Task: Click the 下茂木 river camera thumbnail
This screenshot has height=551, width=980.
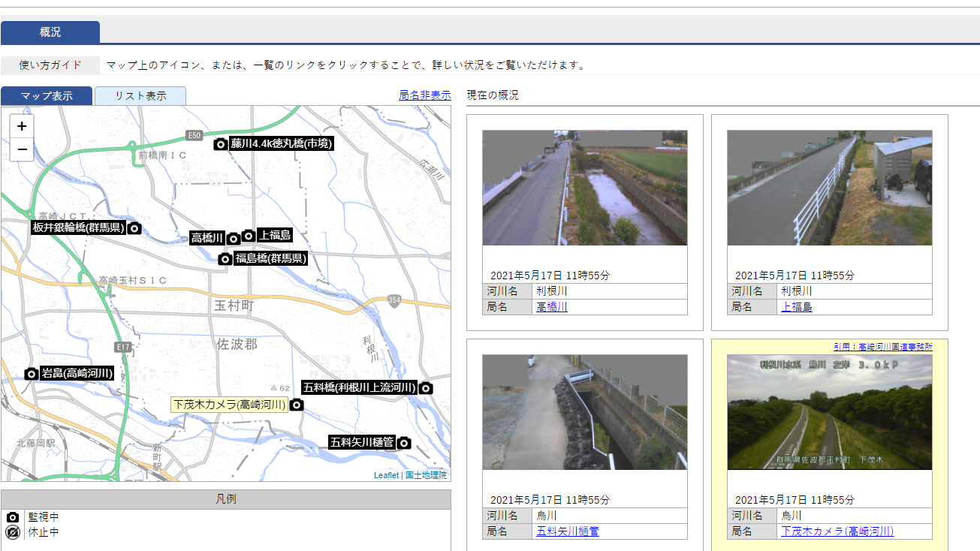Action: click(x=829, y=412)
